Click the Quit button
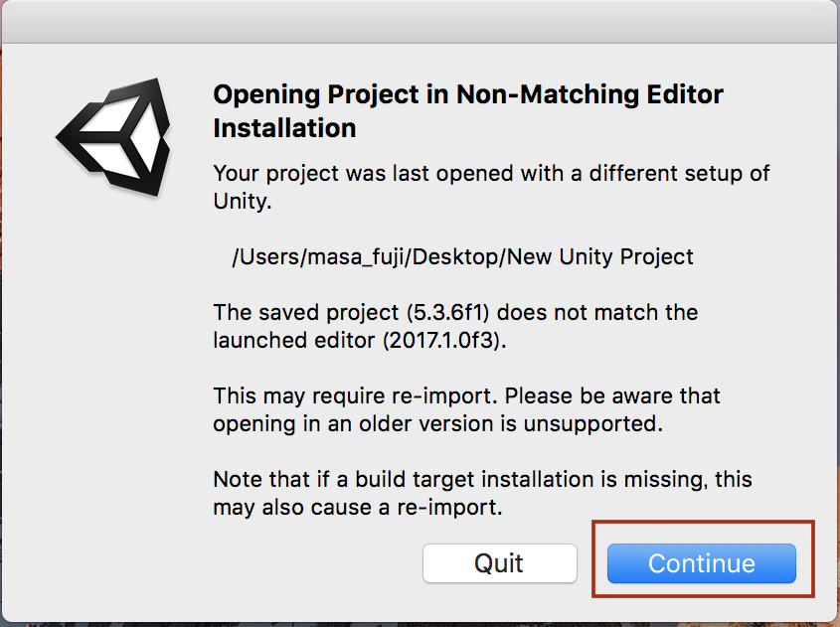The image size is (840, 627). coord(499,563)
